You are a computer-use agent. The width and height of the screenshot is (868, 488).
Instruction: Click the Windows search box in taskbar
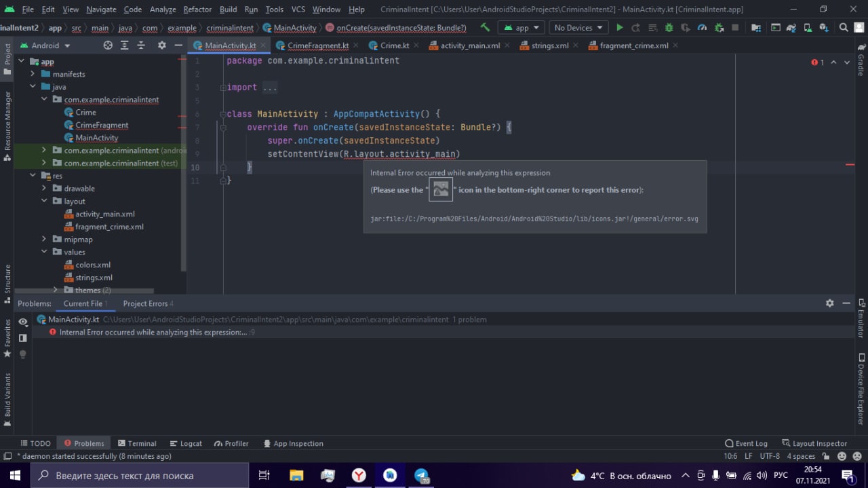pyautogui.click(x=139, y=475)
